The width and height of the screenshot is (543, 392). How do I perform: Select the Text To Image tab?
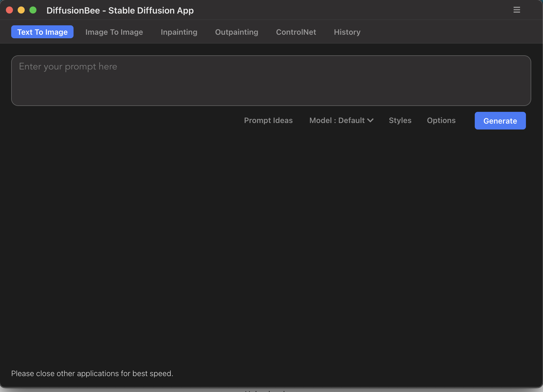click(42, 32)
